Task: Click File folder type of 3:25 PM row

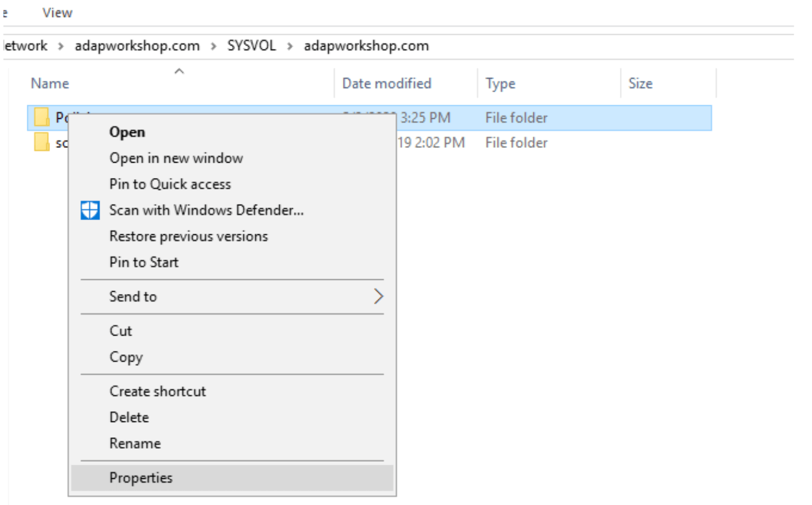Action: tap(516, 118)
